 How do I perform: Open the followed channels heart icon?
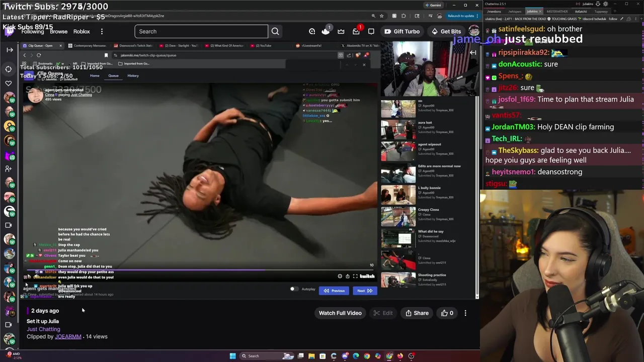[x=9, y=83]
